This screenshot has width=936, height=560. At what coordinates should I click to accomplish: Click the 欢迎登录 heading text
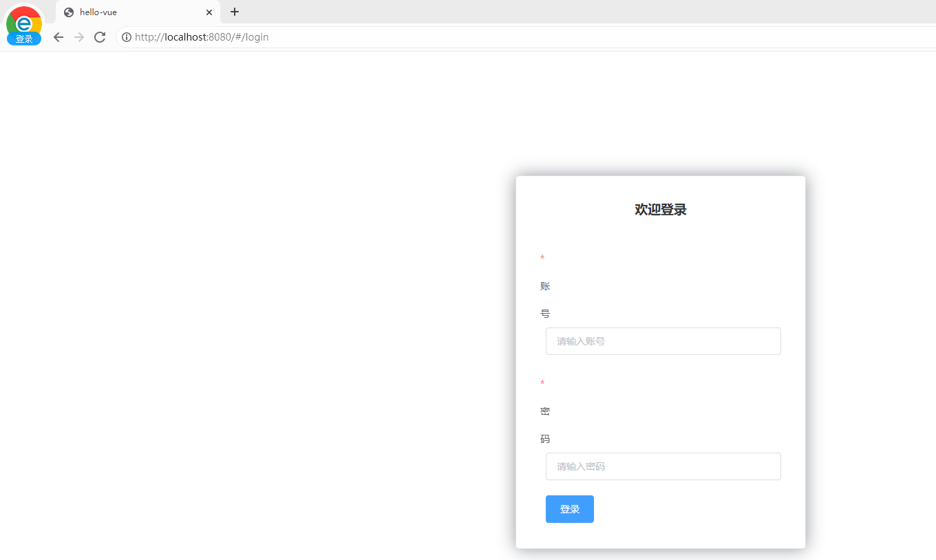click(x=660, y=209)
